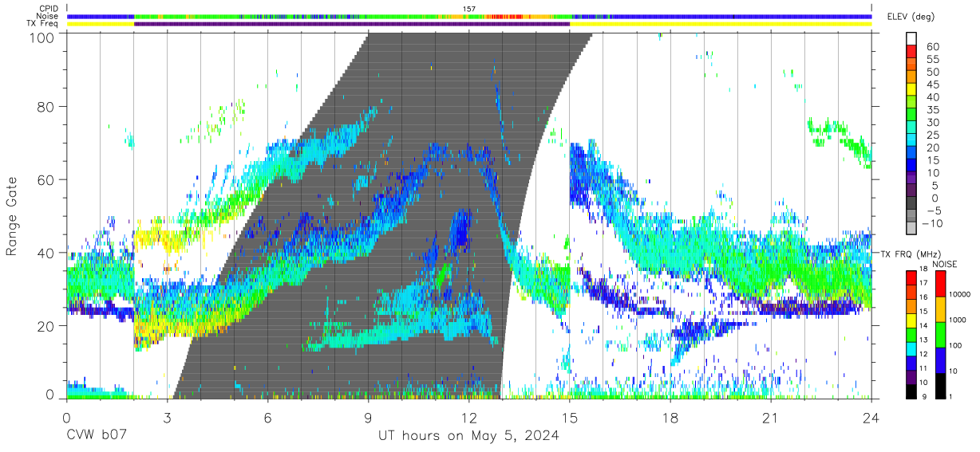This screenshot has width=980, height=452.
Task: Click the '30' label on the ELEV scale
Action: [x=932, y=122]
